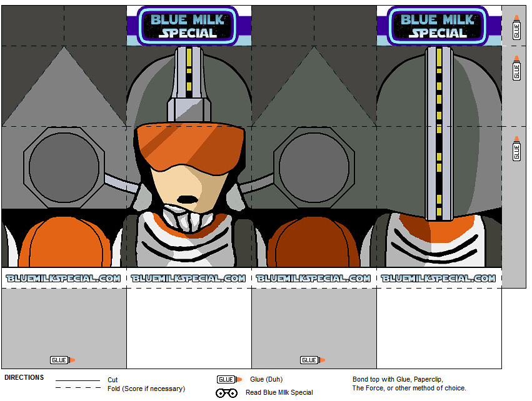Click the yellow striped helmet crest on back panel
The width and height of the screenshot is (532, 401).
pos(439,134)
